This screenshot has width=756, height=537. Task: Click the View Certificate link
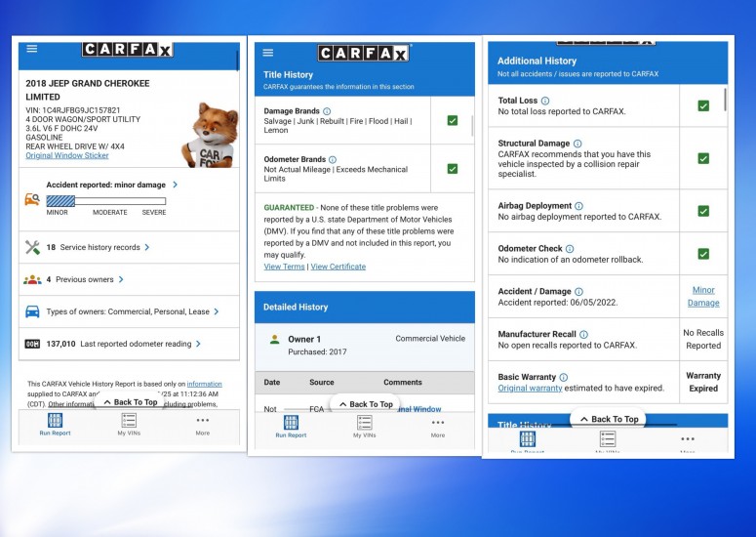coord(338,267)
